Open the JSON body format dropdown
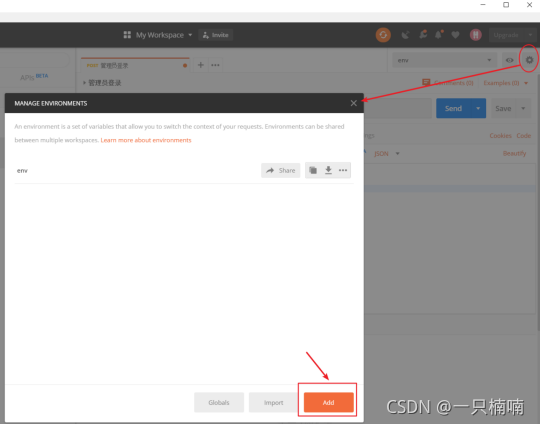The image size is (540, 425). [x=387, y=154]
